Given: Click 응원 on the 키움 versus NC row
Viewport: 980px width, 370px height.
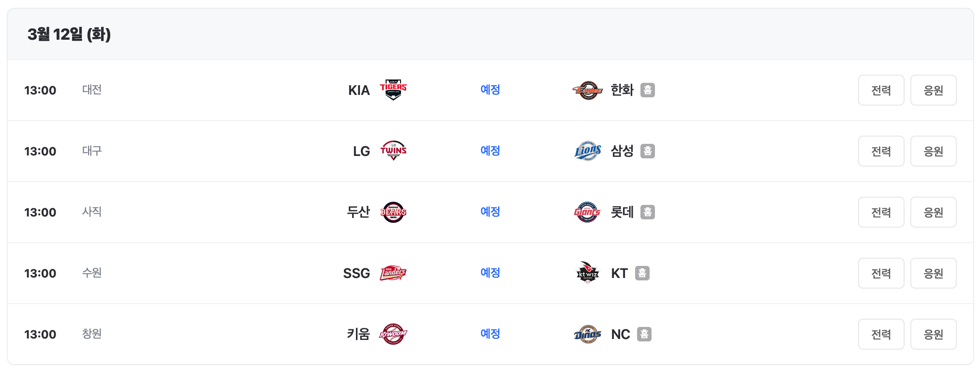Looking at the screenshot, I should click(x=933, y=334).
